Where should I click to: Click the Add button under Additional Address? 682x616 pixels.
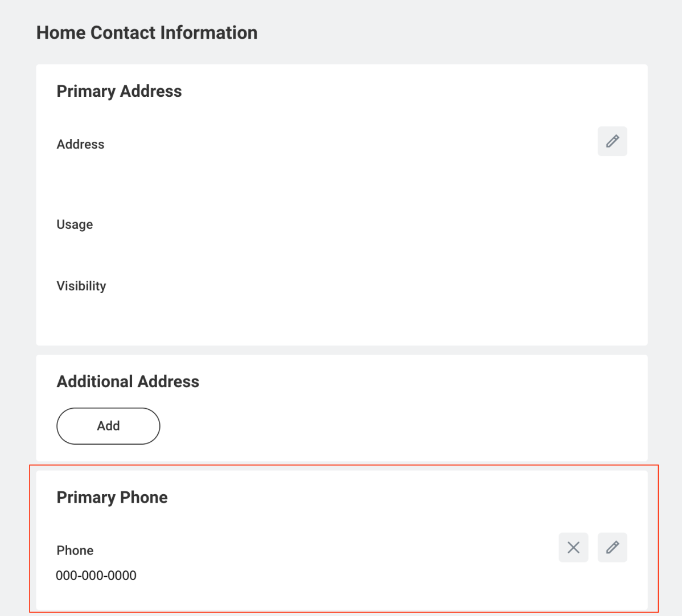[x=108, y=425]
